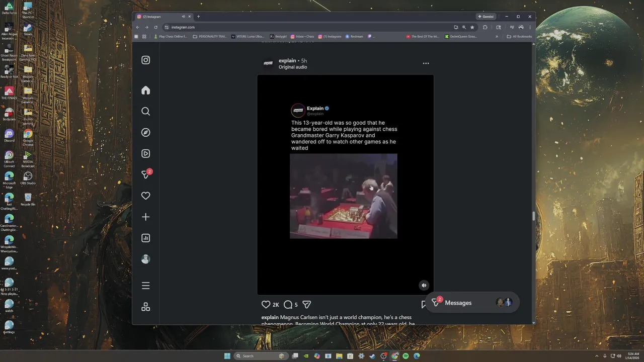Open Chrome Extensions puzzle icon
The image size is (644, 362).
coord(485,27)
